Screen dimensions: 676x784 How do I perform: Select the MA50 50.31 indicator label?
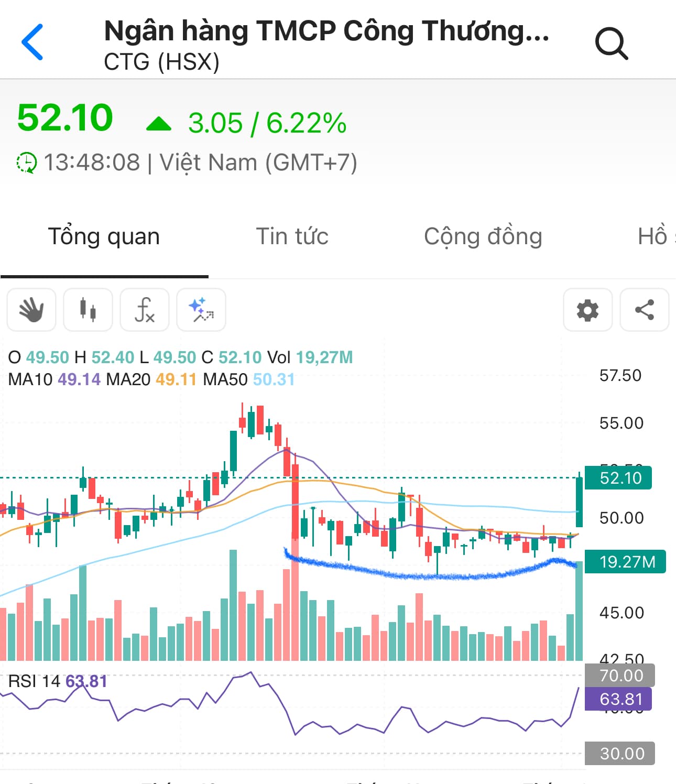point(248,379)
